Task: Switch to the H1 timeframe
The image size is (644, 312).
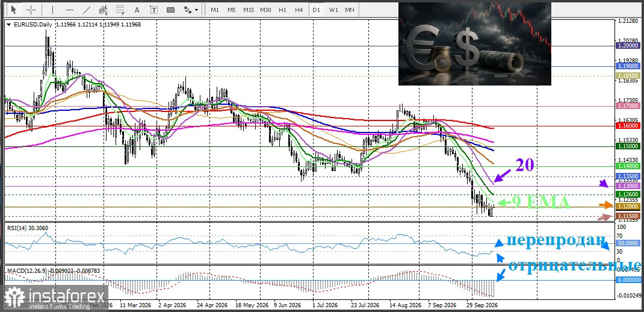Action: pos(282,10)
